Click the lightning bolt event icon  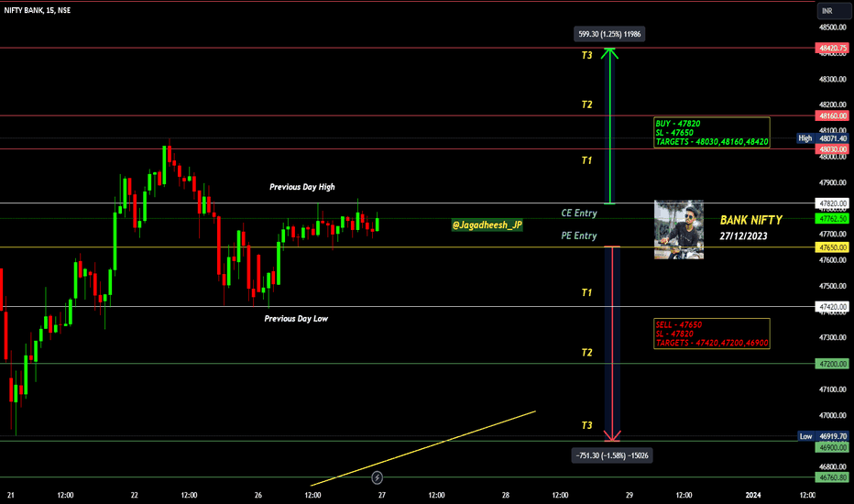(x=377, y=477)
